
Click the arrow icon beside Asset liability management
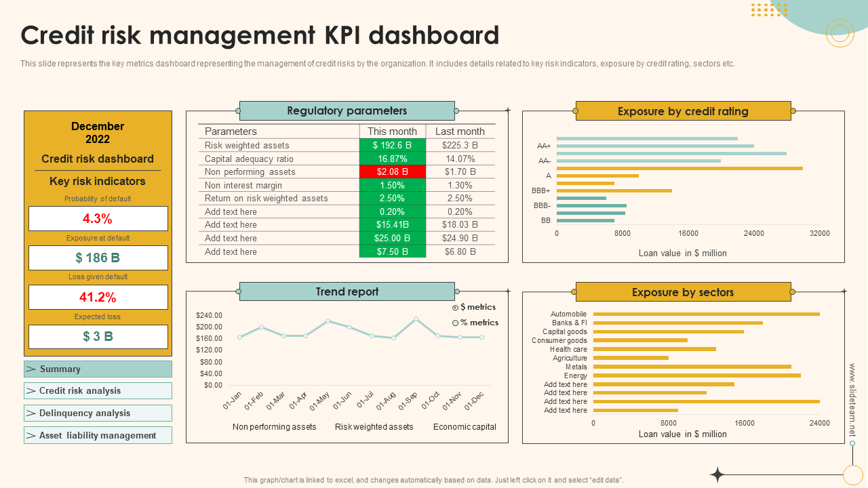pos(31,435)
